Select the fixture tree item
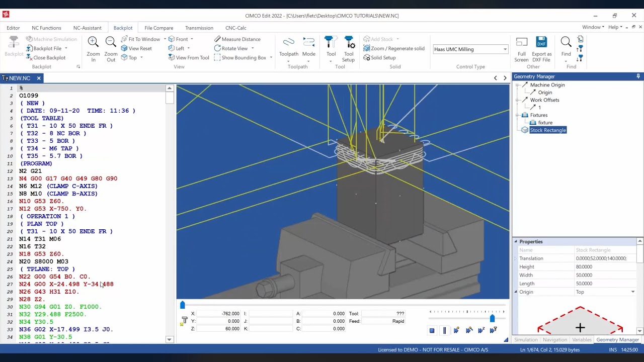644x362 pixels. (x=545, y=123)
